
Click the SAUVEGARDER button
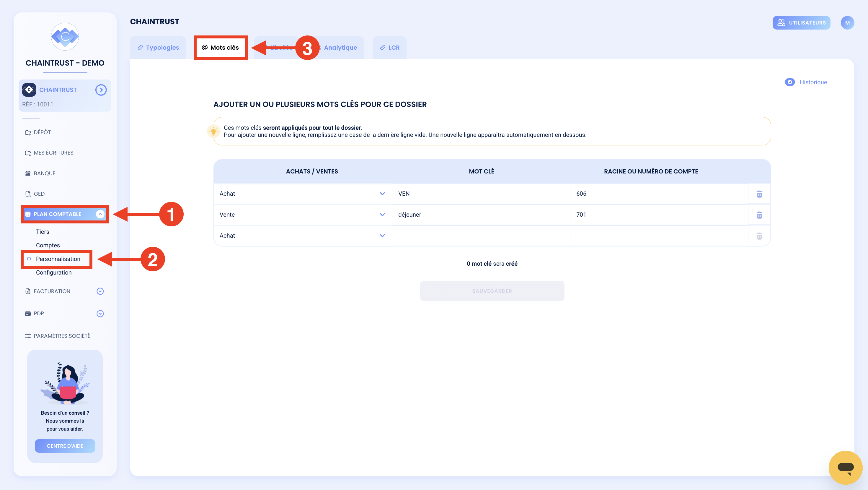(492, 291)
